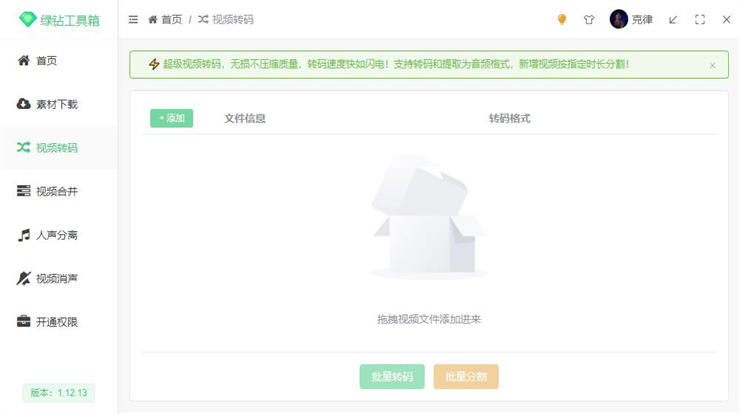Click the green +添加 button

(x=171, y=118)
